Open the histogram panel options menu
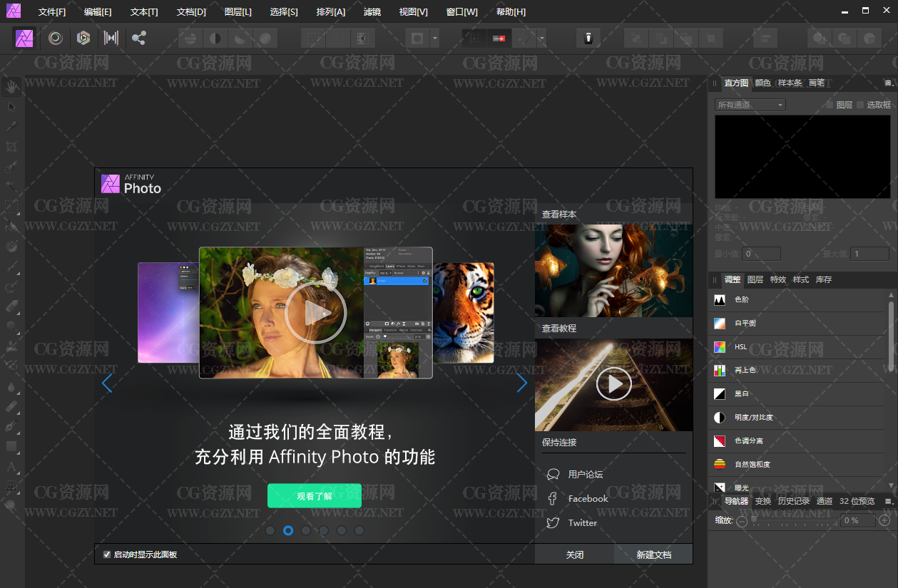This screenshot has height=588, width=898. [888, 83]
